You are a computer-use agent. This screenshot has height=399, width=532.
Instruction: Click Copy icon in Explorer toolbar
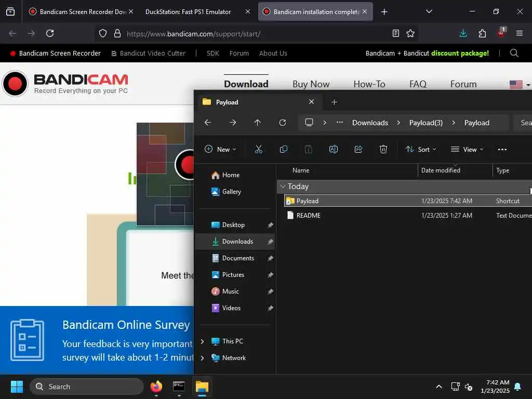click(284, 149)
